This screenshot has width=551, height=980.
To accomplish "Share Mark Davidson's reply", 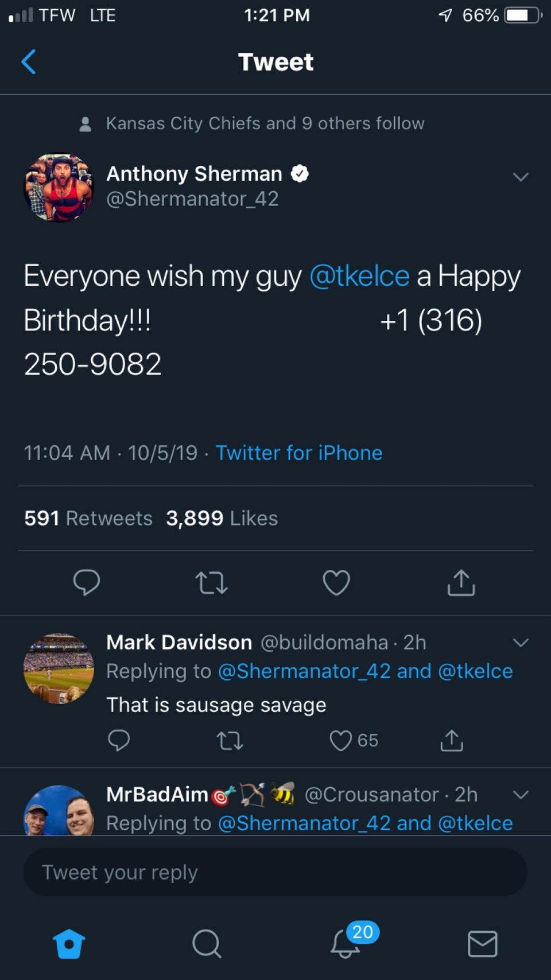I will 452,740.
